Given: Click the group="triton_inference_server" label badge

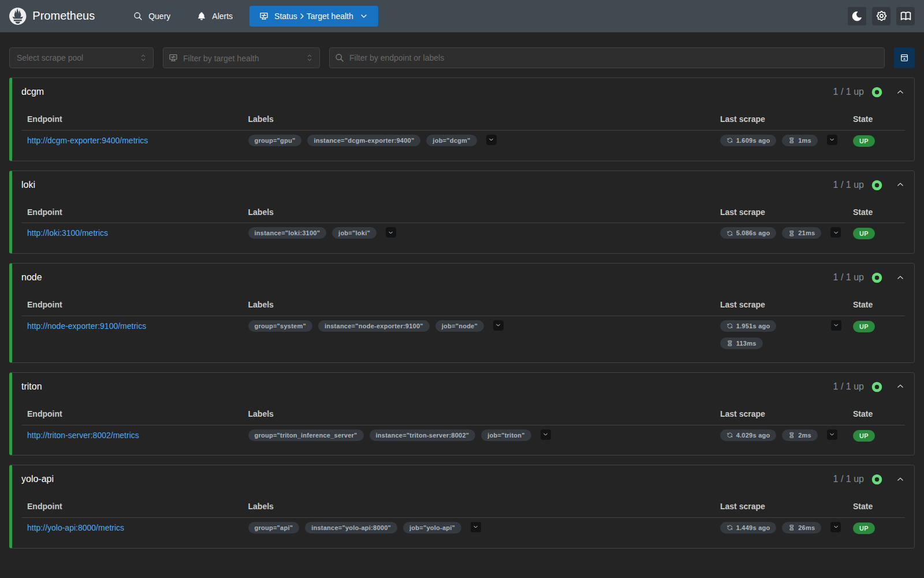Looking at the screenshot, I should [305, 435].
